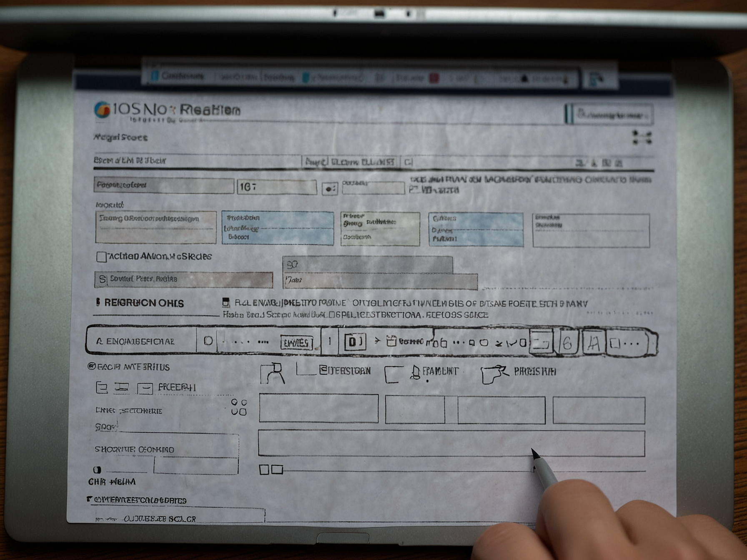
Task: Click inside the wide empty text box
Action: point(451,443)
